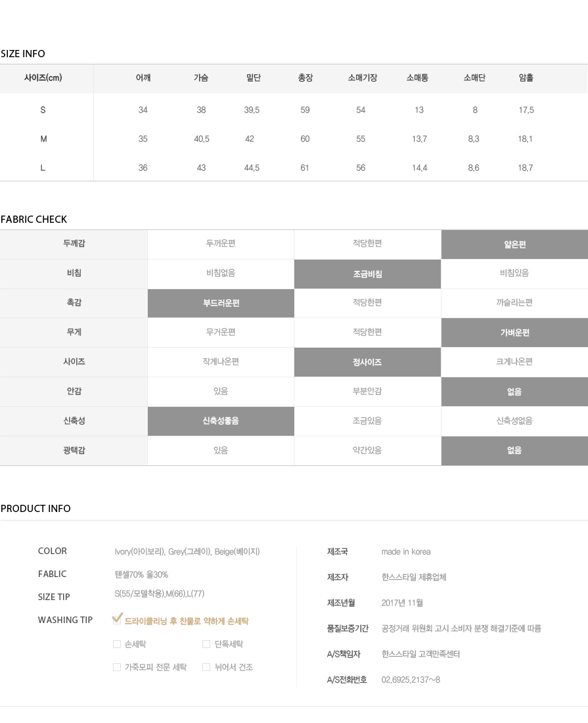Click the 소매통 column header

(417, 78)
